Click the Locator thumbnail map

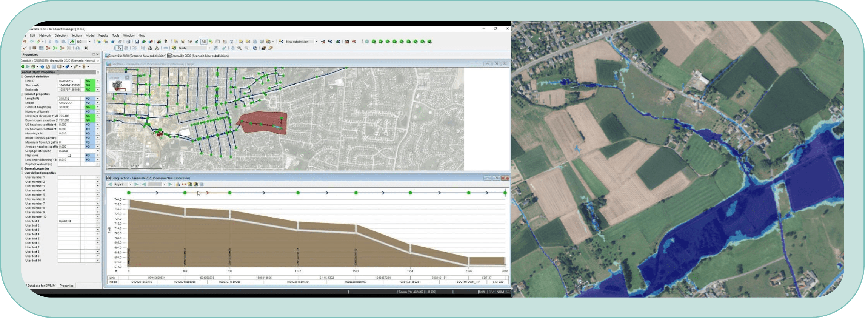pos(119,86)
